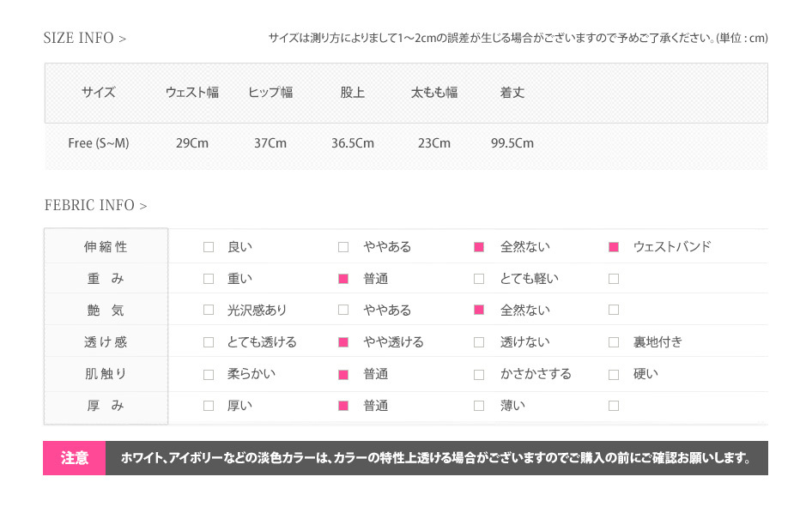Check the 柔らかい checkbox

click(x=209, y=374)
